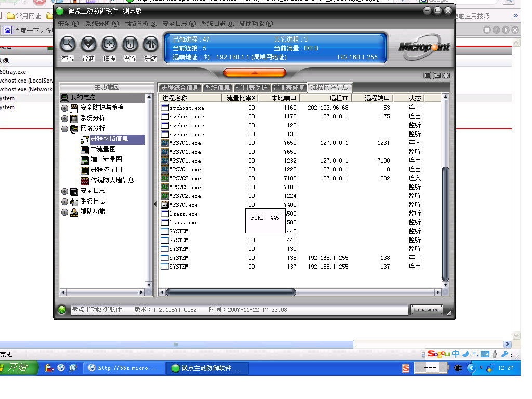Open the 系统分析(V) menu
This screenshot has height=399, width=532.
click(102, 24)
